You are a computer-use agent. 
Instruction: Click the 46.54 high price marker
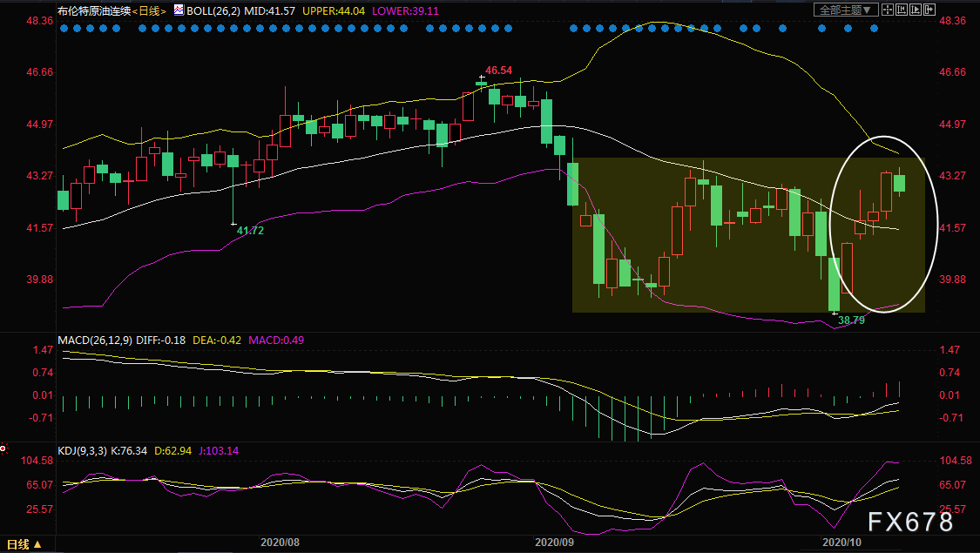[x=499, y=70]
